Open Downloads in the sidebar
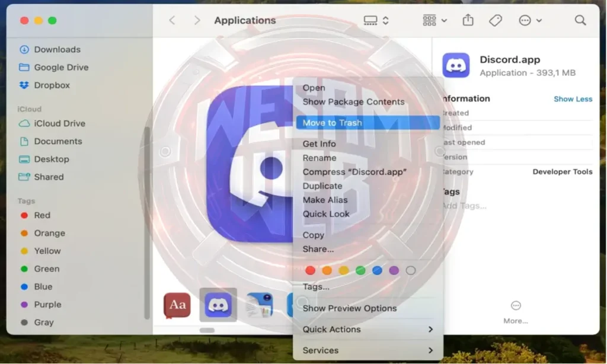 point(50,50)
